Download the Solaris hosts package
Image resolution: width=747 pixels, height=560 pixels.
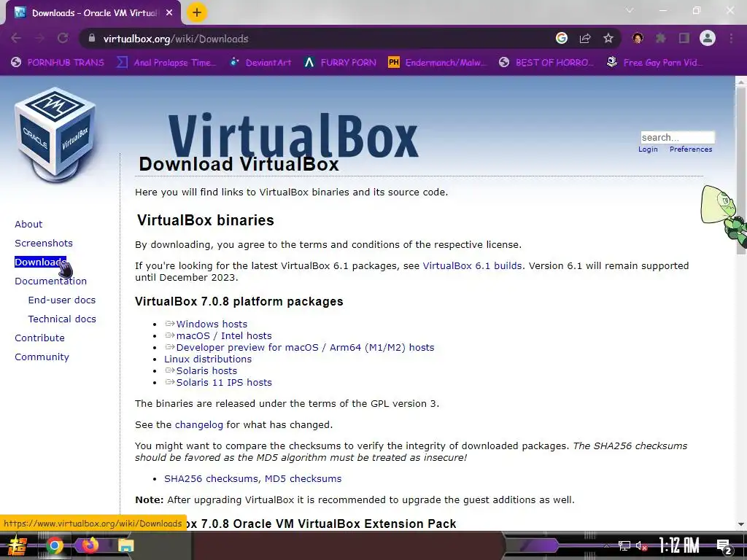click(206, 371)
